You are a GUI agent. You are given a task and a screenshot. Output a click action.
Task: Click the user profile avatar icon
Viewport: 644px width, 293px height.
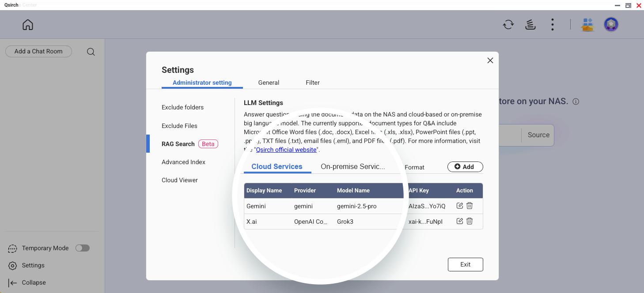point(611,25)
